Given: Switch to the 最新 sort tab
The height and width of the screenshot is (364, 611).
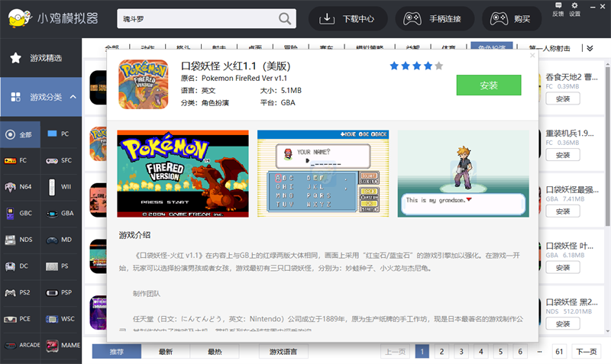Looking at the screenshot, I should coord(166,352).
